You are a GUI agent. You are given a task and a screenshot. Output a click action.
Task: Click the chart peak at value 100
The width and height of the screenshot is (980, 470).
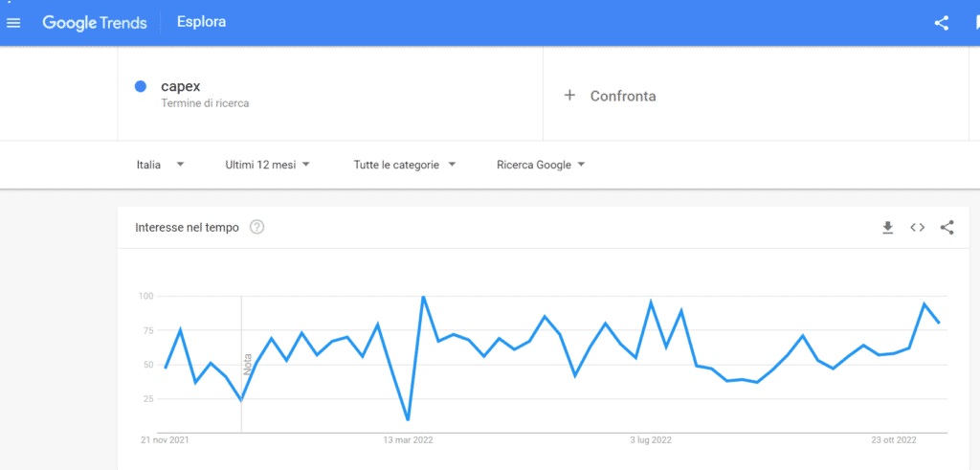point(424,297)
